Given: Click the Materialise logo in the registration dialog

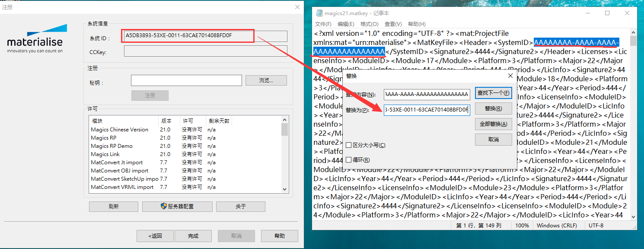Looking at the screenshot, I should click(37, 39).
